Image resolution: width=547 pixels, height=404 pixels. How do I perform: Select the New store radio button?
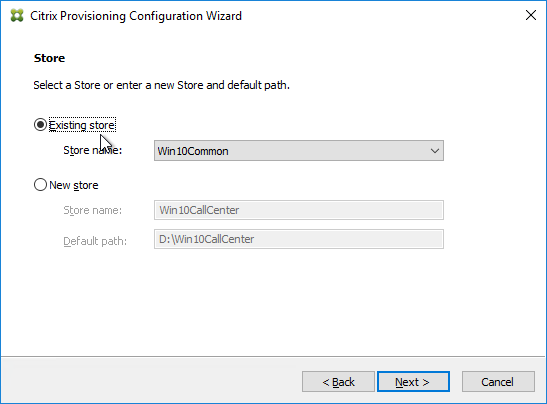click(x=40, y=185)
